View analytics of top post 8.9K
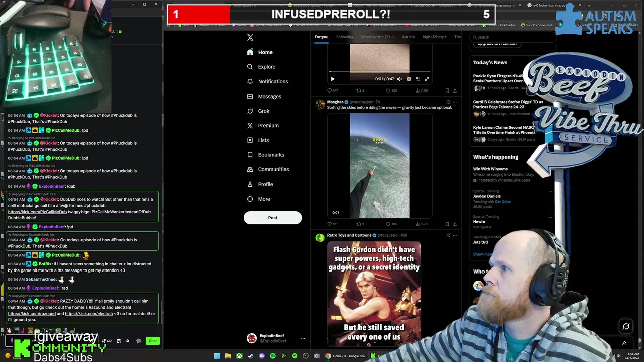Viewport: 644px width, 362px height. (x=422, y=90)
